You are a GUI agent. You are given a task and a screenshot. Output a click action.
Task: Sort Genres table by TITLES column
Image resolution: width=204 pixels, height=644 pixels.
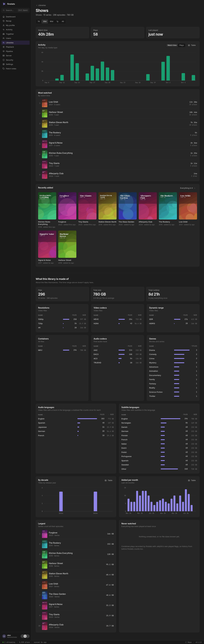[x=194, y=346]
